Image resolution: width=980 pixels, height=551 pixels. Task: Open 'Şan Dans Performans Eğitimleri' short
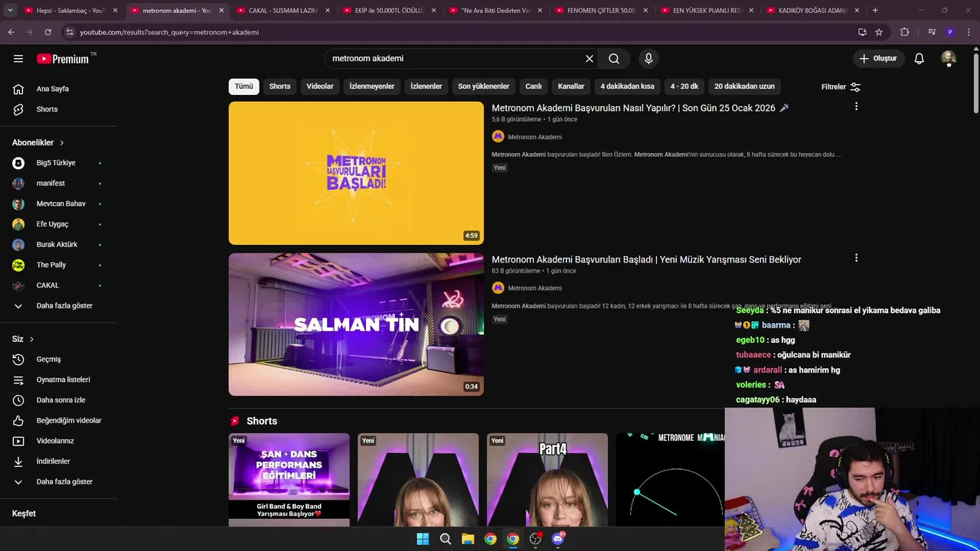click(289, 480)
